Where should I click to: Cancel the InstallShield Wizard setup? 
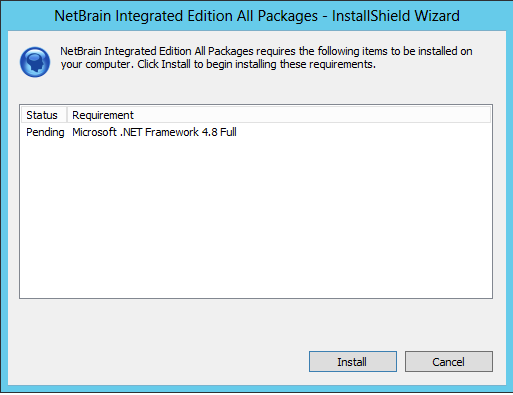449,361
